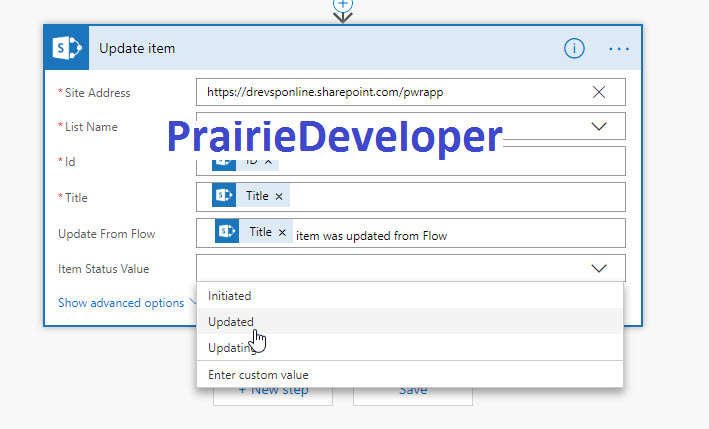Screen dimensions: 709x429
Task: Click the Update From Flow label
Action: [107, 234]
